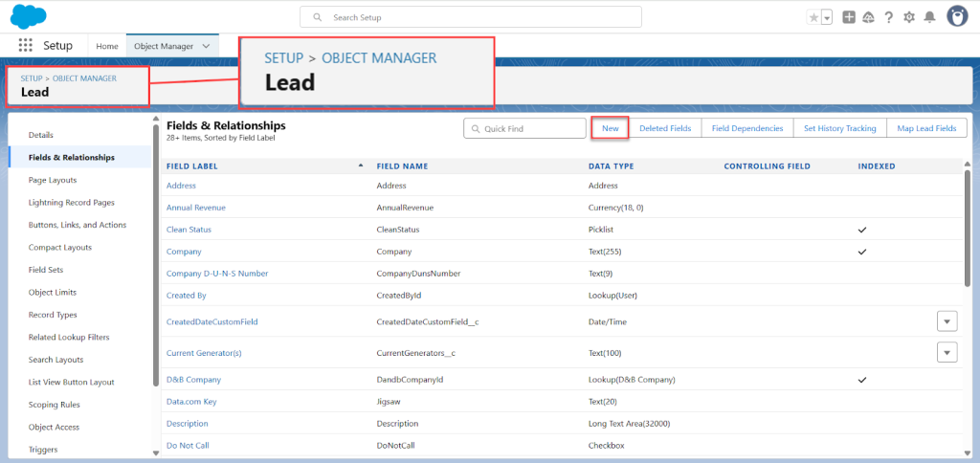
Task: Open the Trailhead guidance icon
Action: (868, 17)
